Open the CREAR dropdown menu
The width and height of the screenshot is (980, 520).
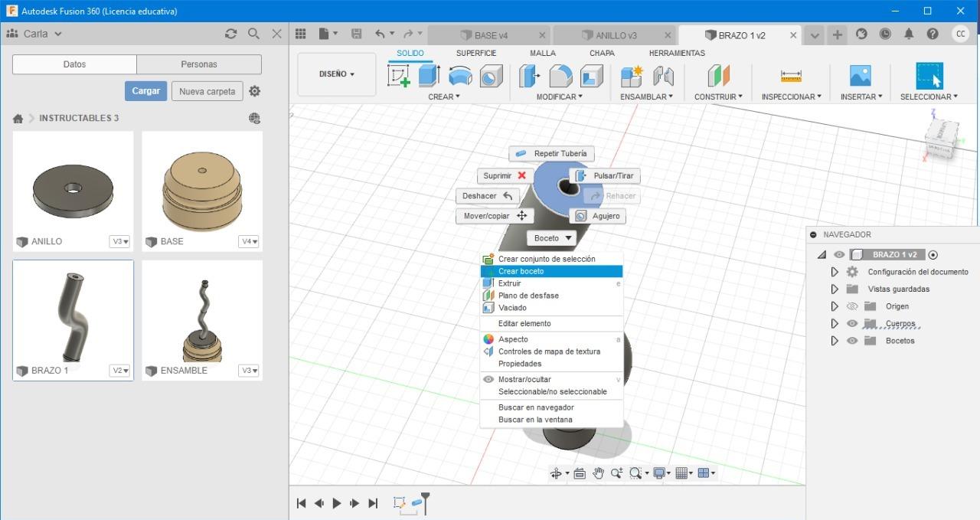click(x=444, y=96)
